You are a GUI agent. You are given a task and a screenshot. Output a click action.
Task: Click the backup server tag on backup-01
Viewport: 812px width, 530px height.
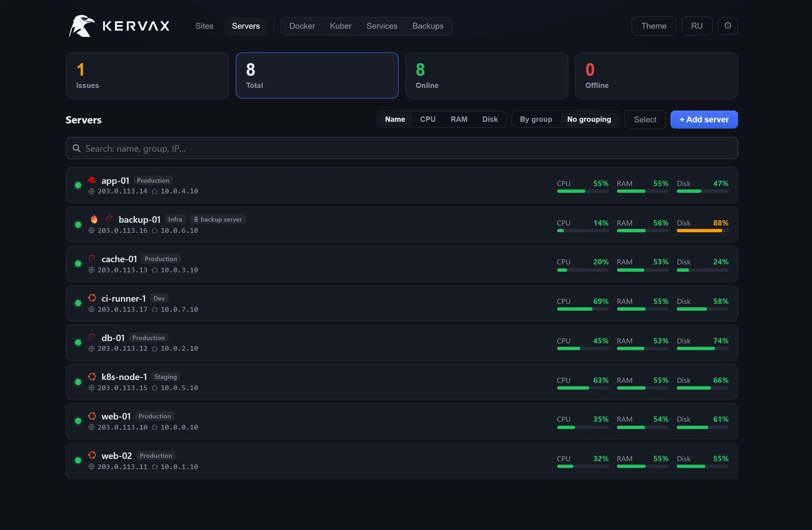tap(218, 219)
